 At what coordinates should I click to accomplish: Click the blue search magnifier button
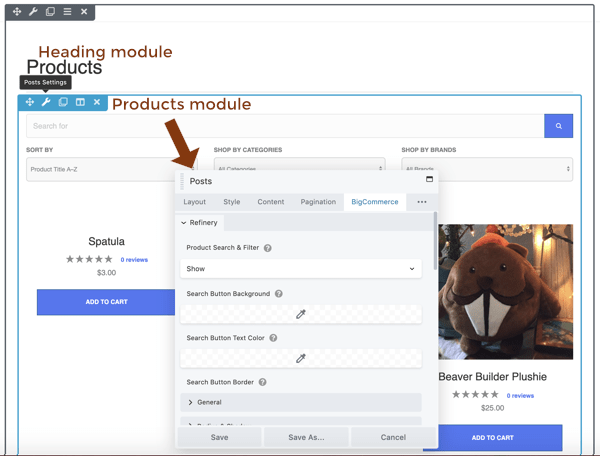tap(558, 126)
